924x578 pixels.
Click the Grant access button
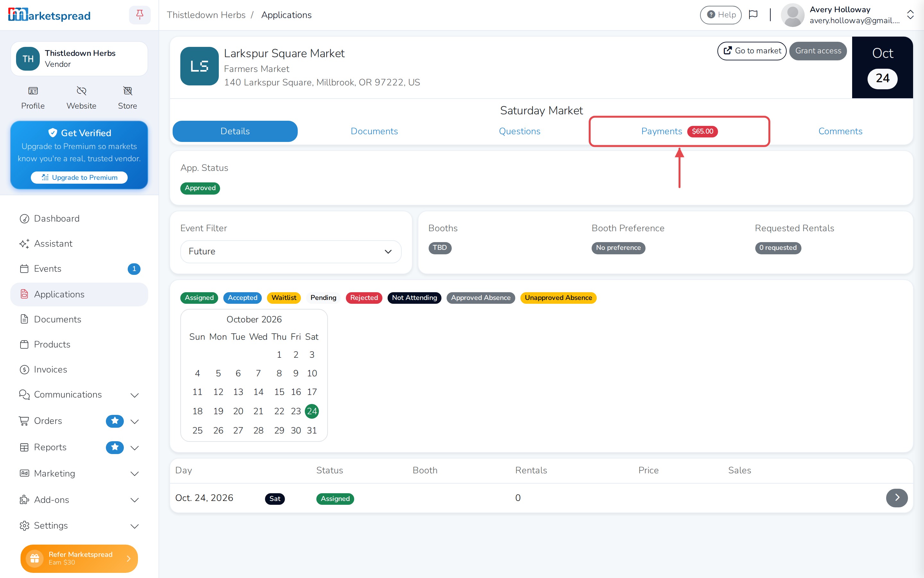(818, 51)
